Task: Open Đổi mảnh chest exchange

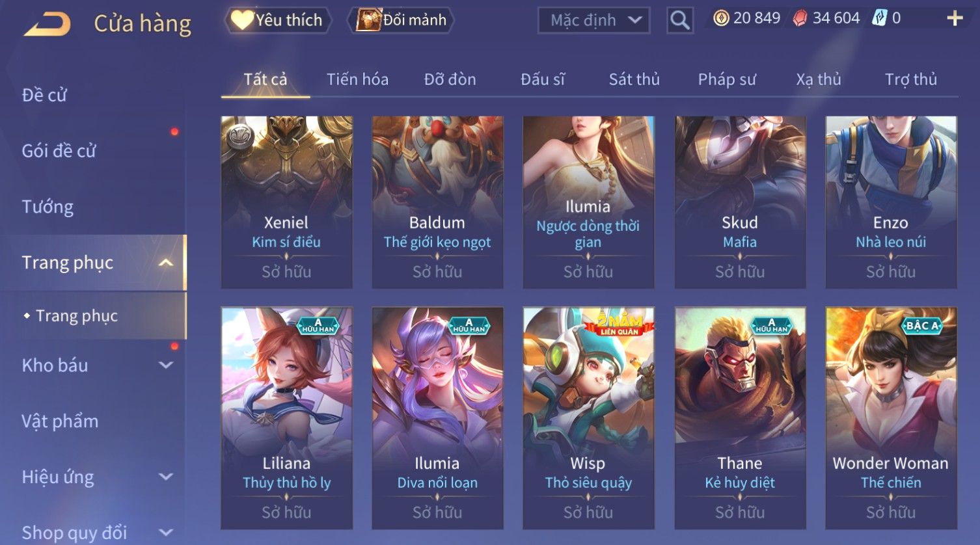Action: click(x=402, y=20)
